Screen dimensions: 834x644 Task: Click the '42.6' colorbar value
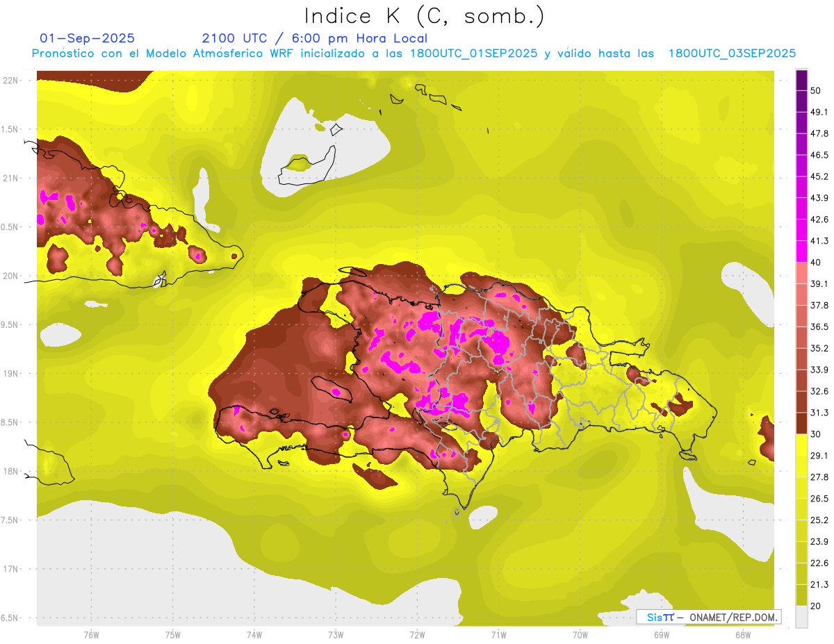pos(819,220)
